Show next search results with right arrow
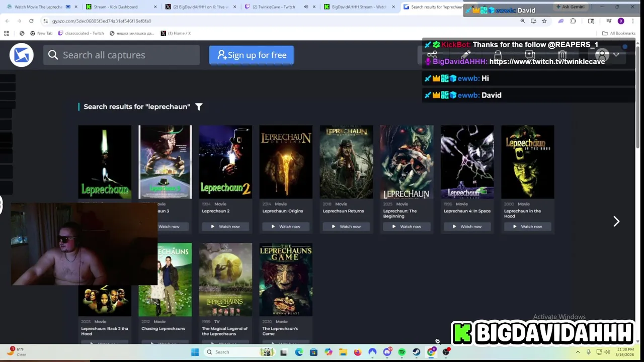The image size is (644, 362). (616, 221)
